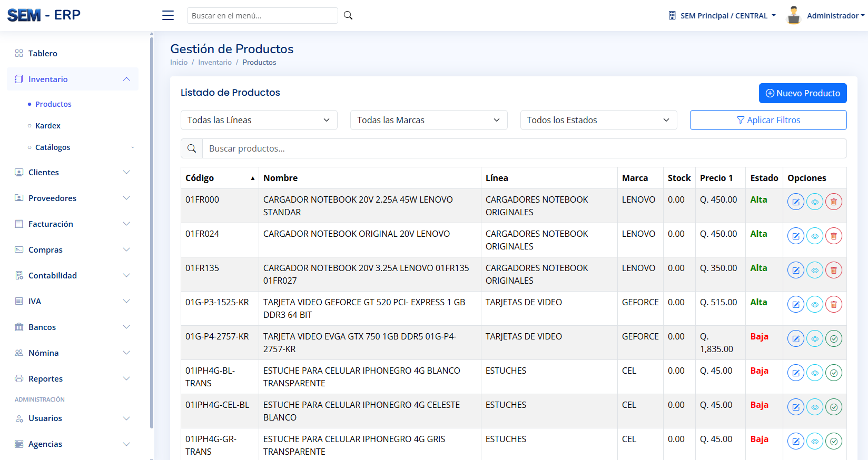Delete product 01FR135 using trash icon

coord(833,270)
